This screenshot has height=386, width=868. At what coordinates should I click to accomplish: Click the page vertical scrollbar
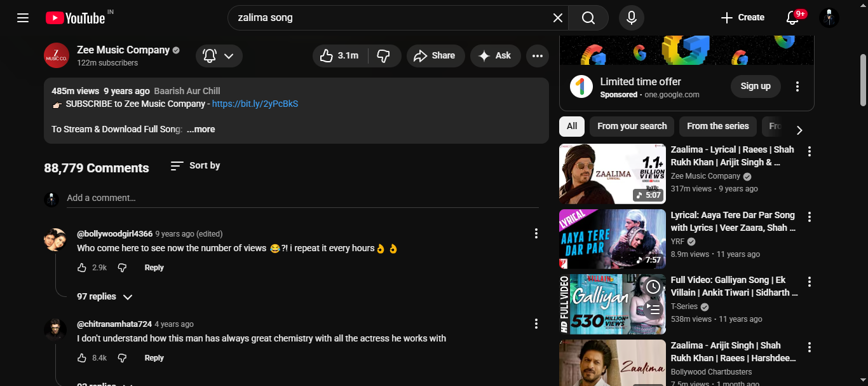(x=863, y=80)
